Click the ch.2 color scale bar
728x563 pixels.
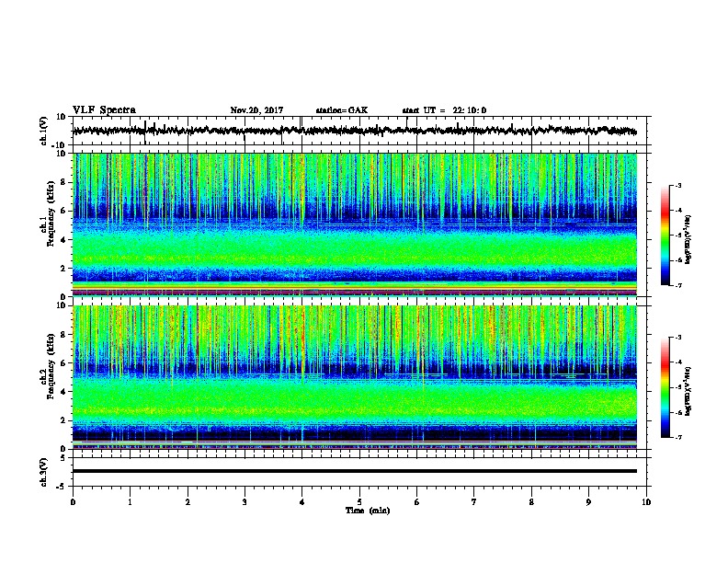click(665, 387)
